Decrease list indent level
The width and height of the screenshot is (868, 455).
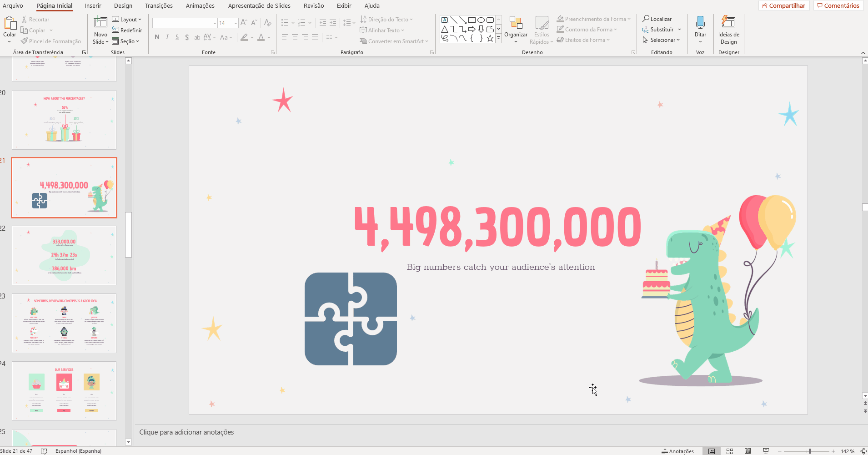[323, 23]
